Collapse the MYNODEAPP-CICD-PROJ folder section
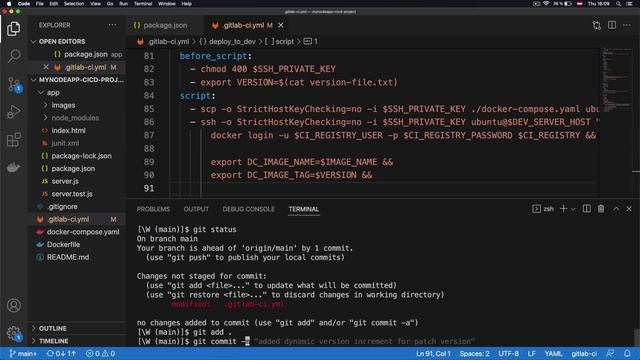Image resolution: width=640 pixels, height=360 pixels. 78,80
